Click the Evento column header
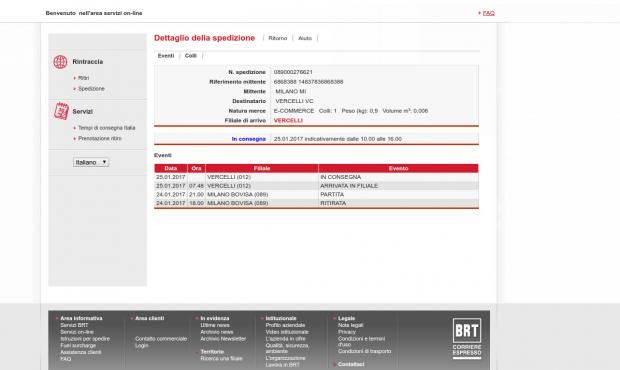Screen dimensions: 620x370 pyautogui.click(x=398, y=168)
